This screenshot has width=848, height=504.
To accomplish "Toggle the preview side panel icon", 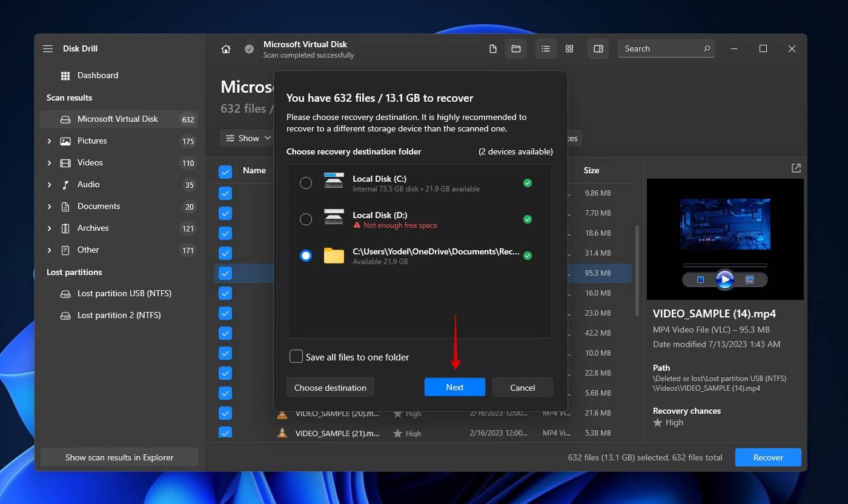I will tap(598, 48).
